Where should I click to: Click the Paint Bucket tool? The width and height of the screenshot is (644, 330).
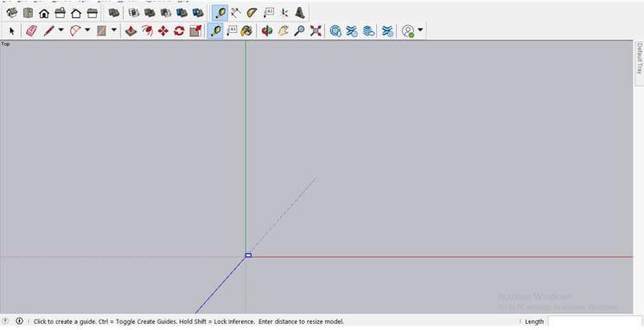coord(246,31)
